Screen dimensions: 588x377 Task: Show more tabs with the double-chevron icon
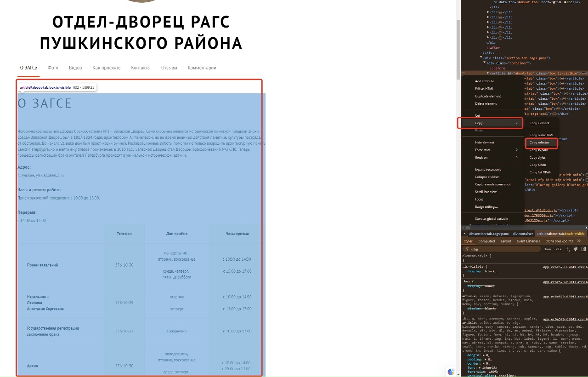(579, 241)
